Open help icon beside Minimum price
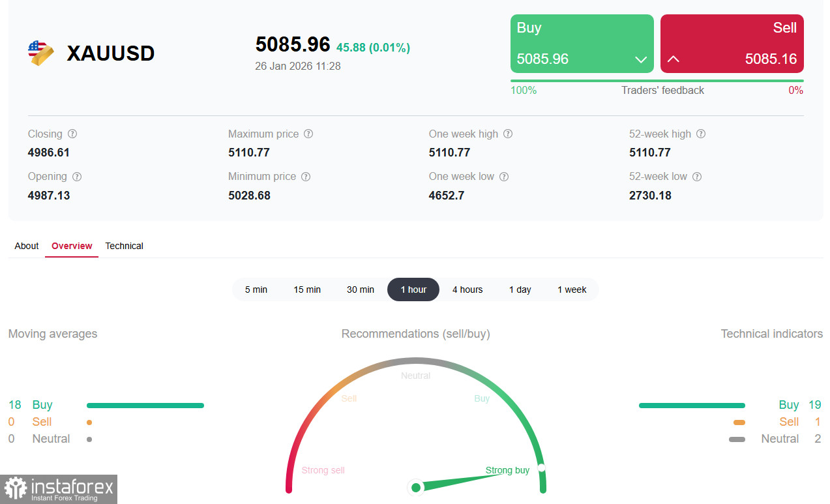The height and width of the screenshot is (504, 830). 306,177
